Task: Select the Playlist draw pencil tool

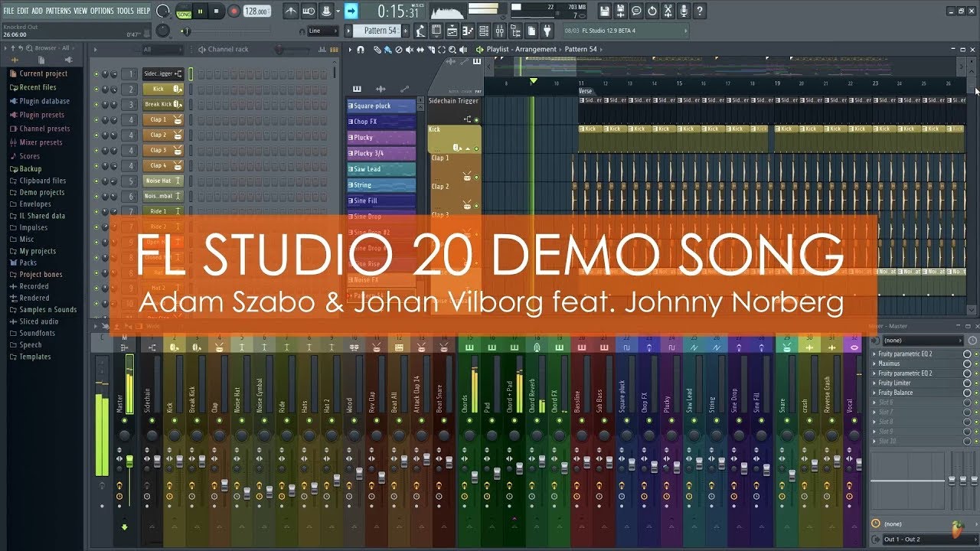Action: pos(377,50)
